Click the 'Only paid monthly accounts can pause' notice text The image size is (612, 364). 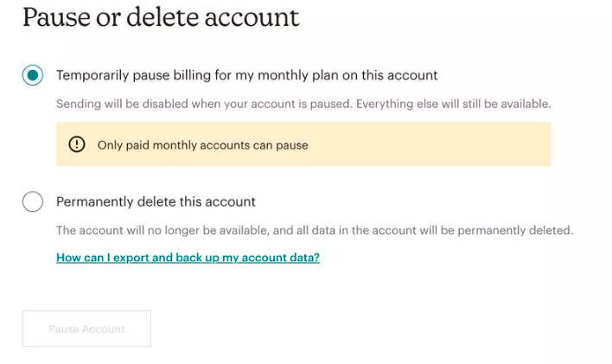click(202, 145)
